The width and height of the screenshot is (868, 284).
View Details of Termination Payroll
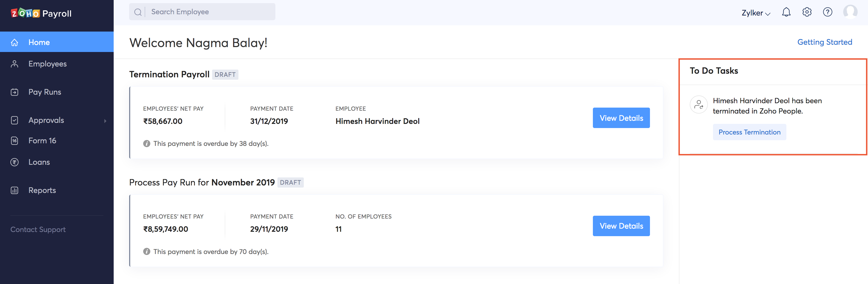click(621, 118)
